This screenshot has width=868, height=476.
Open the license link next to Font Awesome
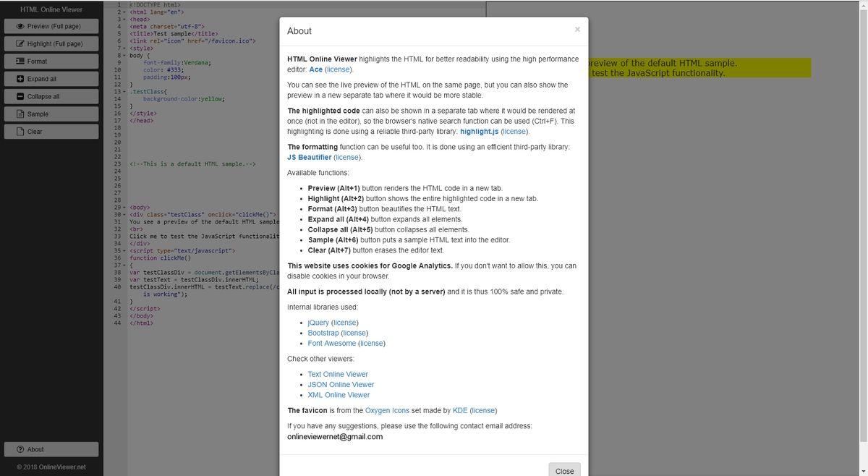(x=372, y=344)
